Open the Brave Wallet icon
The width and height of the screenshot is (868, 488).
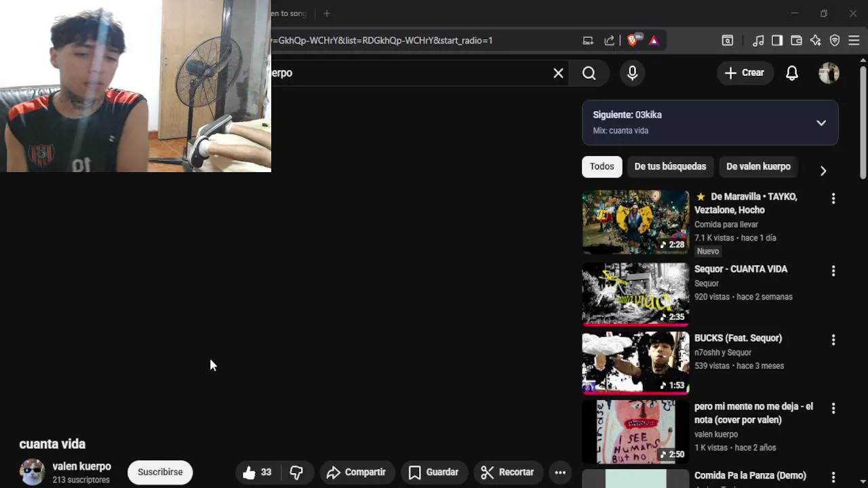point(796,41)
